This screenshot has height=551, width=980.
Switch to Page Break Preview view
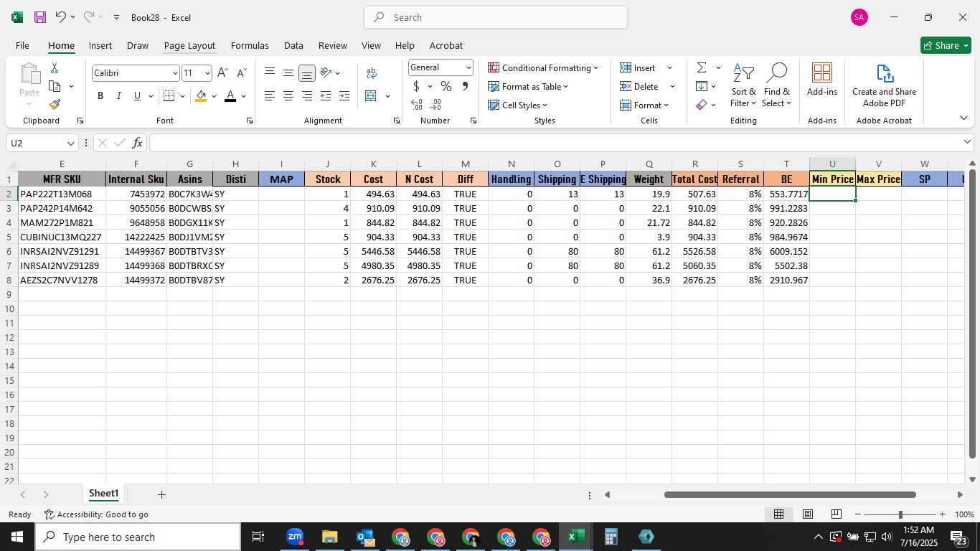click(837, 514)
